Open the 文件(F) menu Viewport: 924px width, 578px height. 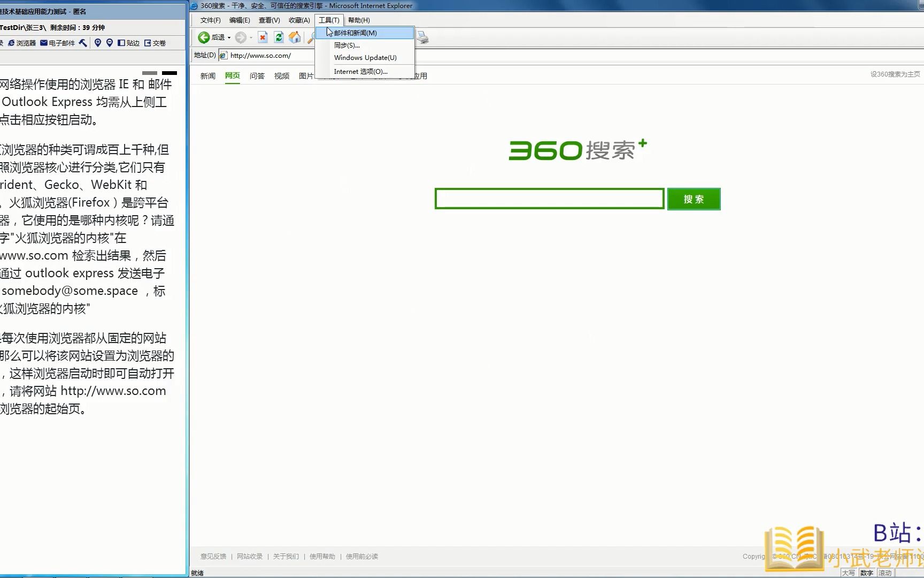pos(210,20)
